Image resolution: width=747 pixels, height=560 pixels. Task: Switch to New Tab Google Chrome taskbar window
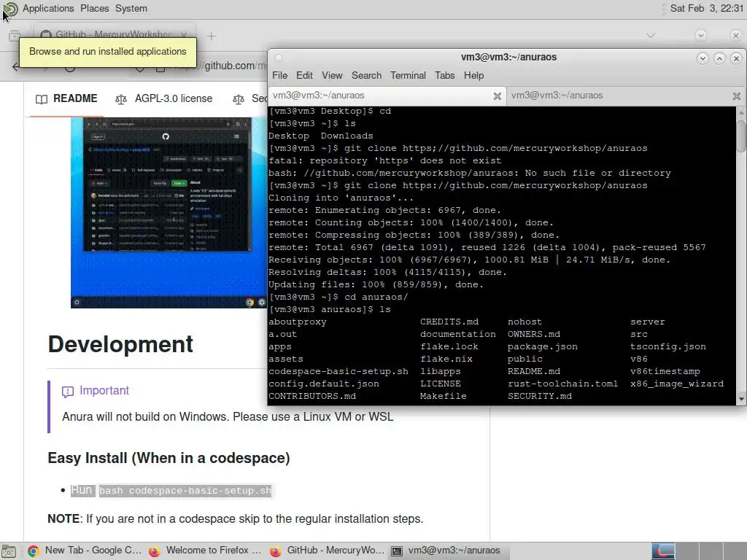pos(85,551)
